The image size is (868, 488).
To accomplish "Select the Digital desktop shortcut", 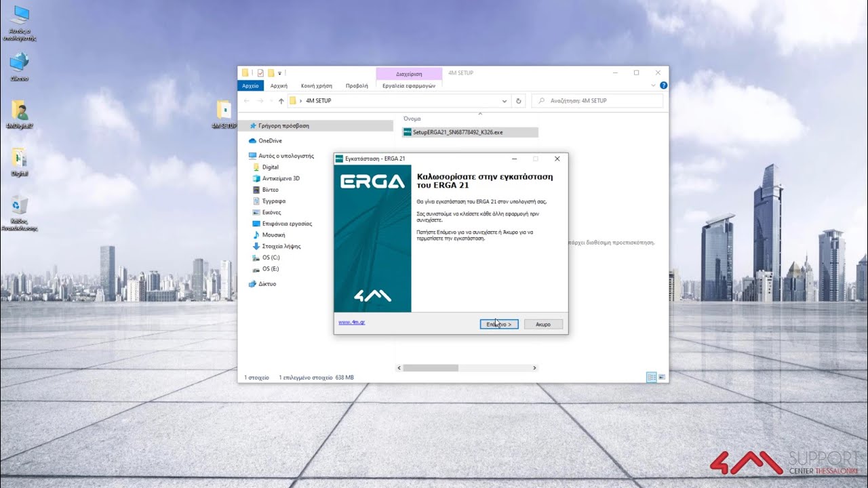I will pyautogui.click(x=19, y=161).
